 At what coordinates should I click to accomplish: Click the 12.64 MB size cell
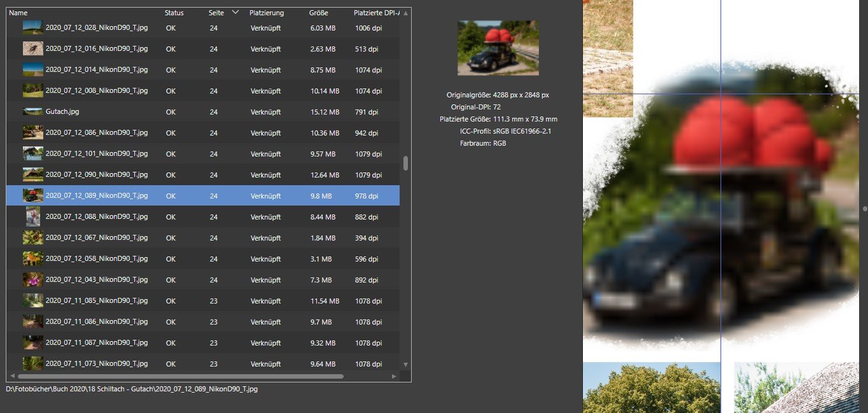tap(324, 174)
